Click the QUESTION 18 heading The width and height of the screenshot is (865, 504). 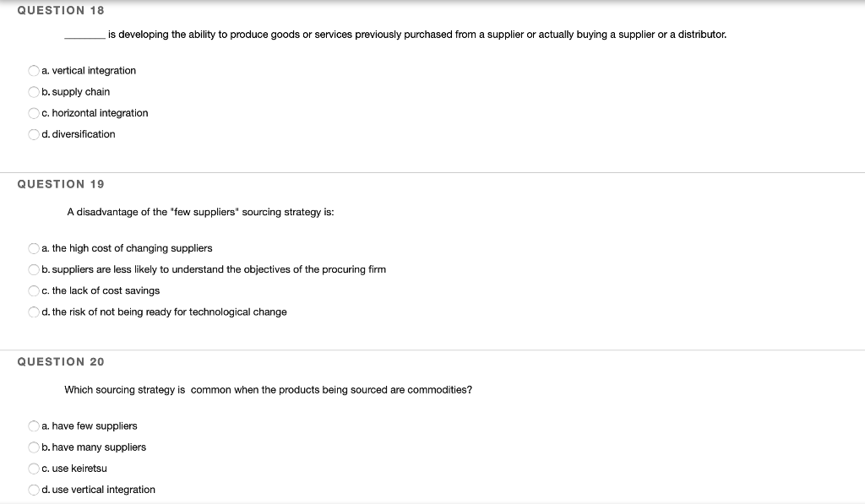[x=60, y=10]
